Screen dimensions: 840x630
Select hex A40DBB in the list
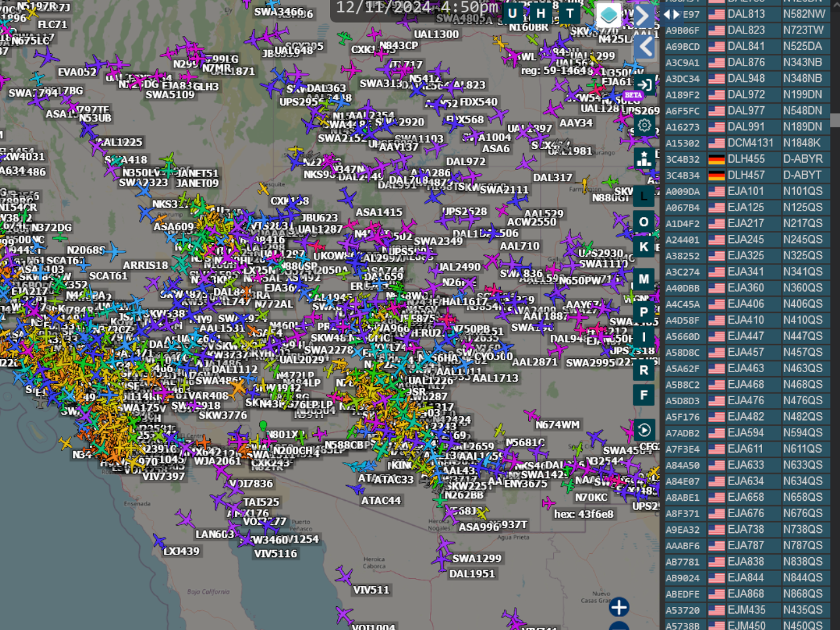tap(682, 288)
